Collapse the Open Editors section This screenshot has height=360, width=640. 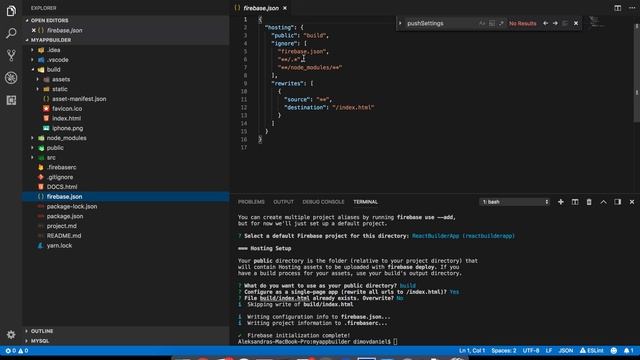49,20
